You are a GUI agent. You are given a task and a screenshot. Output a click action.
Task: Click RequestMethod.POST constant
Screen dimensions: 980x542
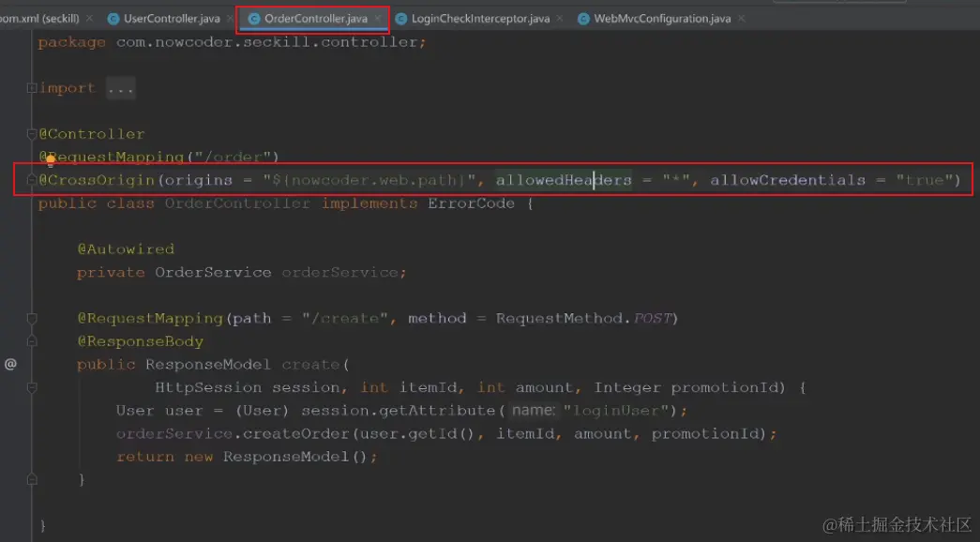583,319
